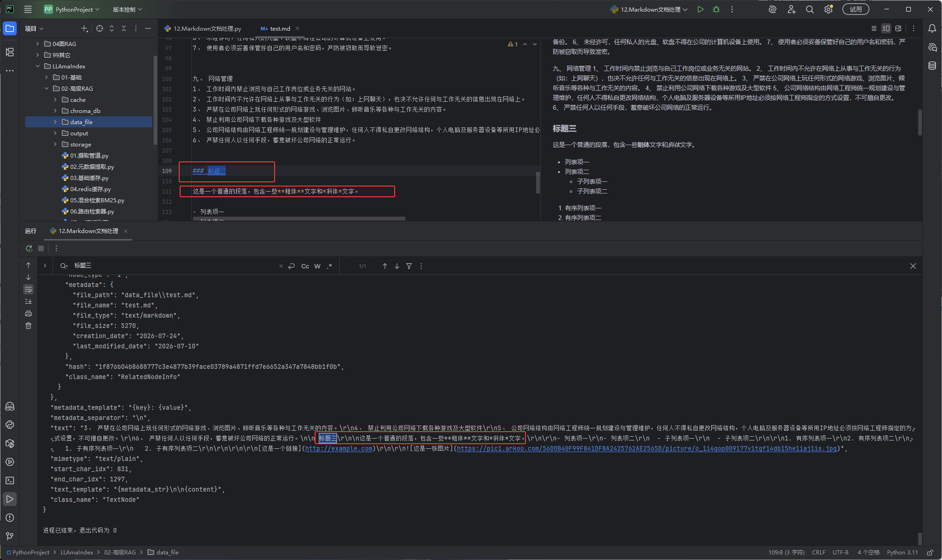This screenshot has height=560, width=942.
Task: Change CRLF line separator in status bar
Action: coord(819,553)
